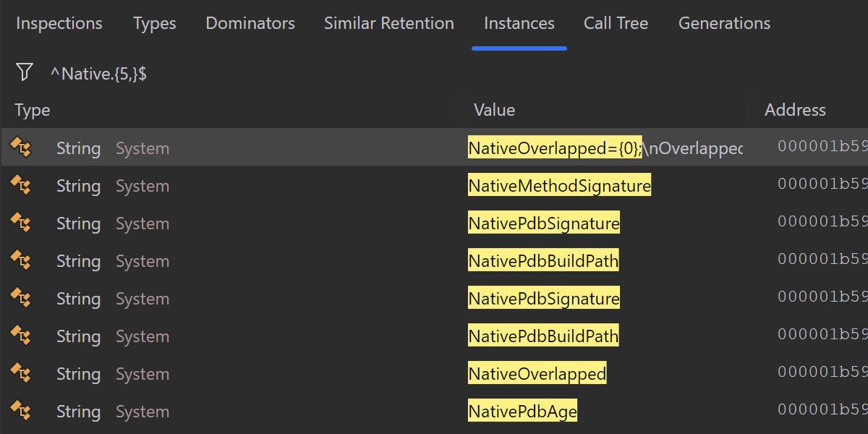Sort by the Value column header
868x434 pixels.
494,110
